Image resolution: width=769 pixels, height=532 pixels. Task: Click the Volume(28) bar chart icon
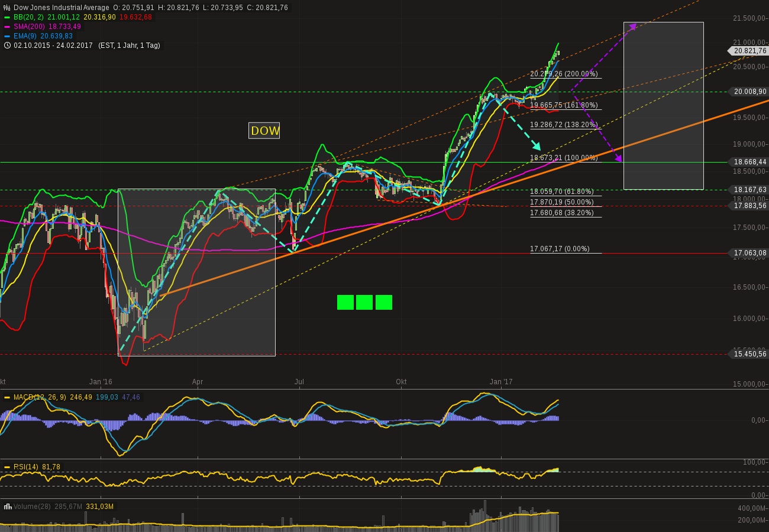7,506
